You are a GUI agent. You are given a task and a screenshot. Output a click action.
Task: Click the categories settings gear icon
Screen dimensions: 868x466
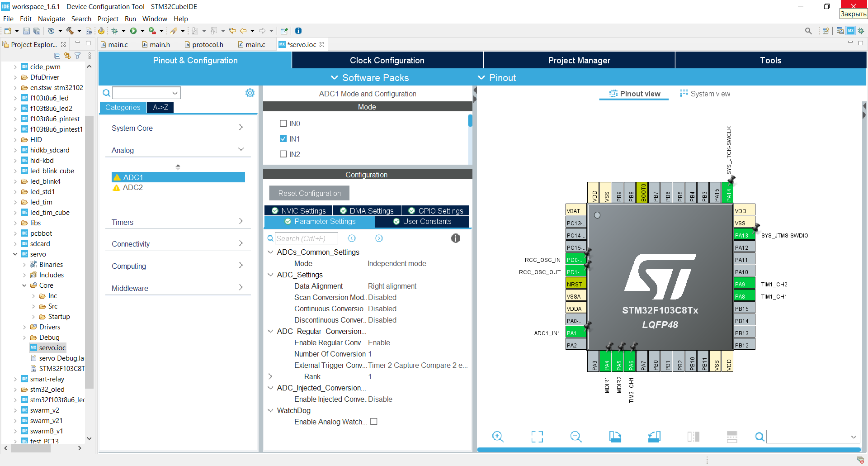[250, 93]
